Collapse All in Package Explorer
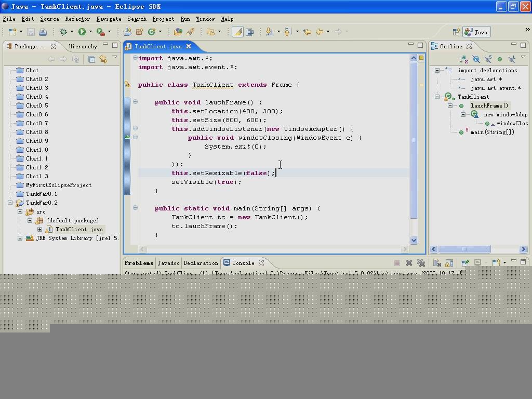This screenshot has height=399, width=532. [x=91, y=60]
